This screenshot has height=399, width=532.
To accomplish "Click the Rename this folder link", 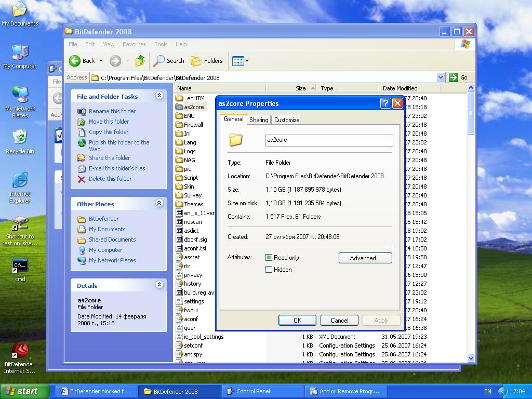I will point(112,111).
